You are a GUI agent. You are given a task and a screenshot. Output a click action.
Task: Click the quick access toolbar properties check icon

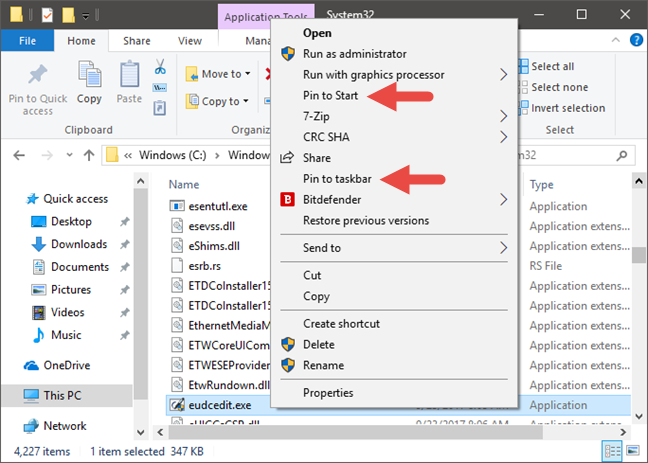click(47, 16)
